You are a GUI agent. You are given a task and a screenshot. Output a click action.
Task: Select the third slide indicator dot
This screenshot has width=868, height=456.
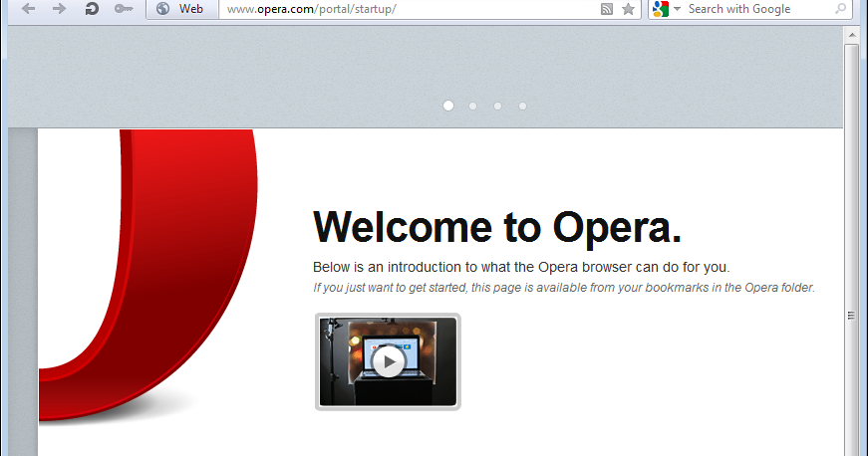497,107
